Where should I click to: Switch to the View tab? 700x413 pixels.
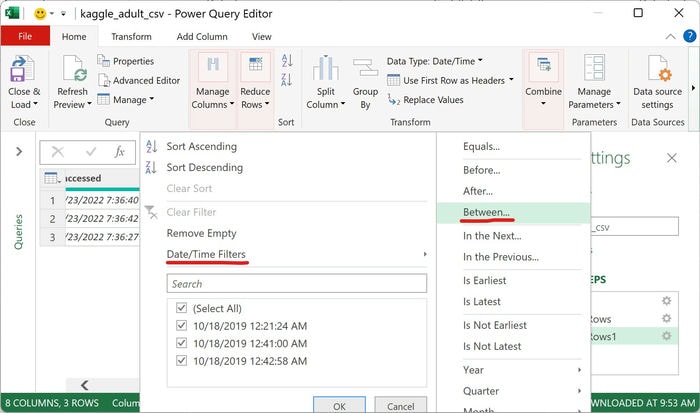[x=262, y=37]
